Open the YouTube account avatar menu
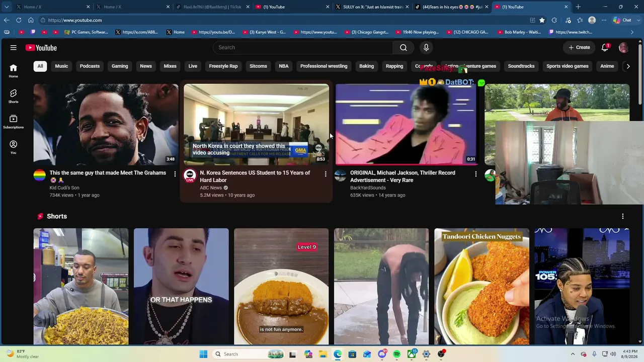Screen dimensions: 644x362 [623, 48]
